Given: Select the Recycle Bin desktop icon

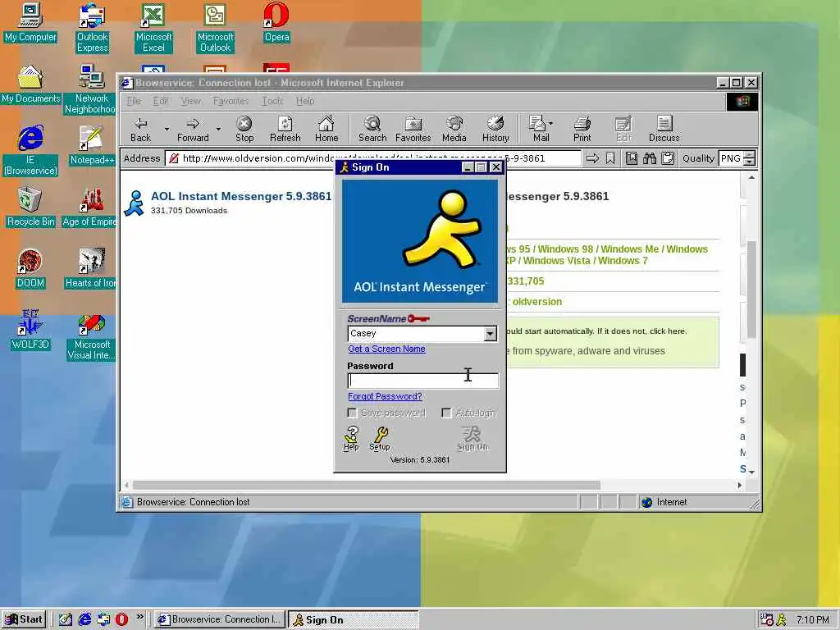Looking at the screenshot, I should click(x=30, y=208).
